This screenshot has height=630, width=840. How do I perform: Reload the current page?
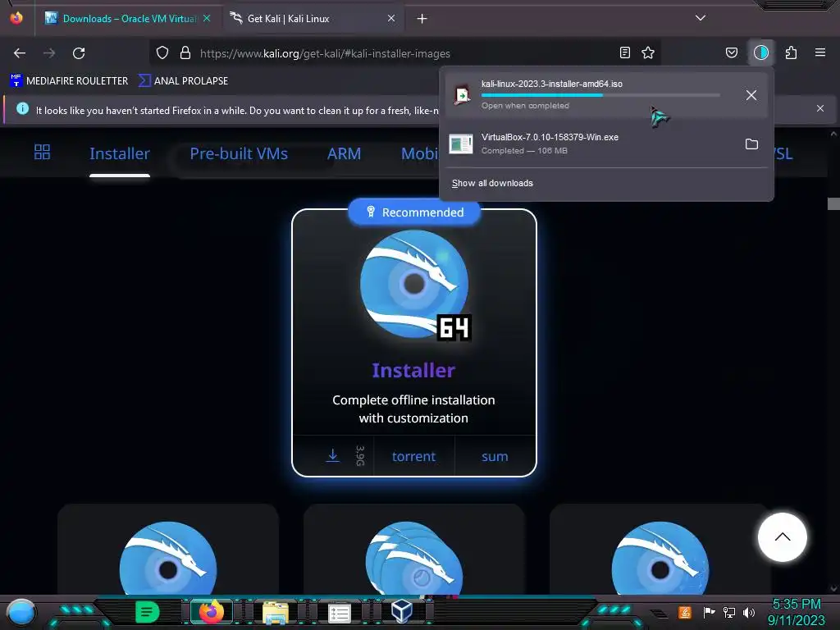(x=79, y=53)
